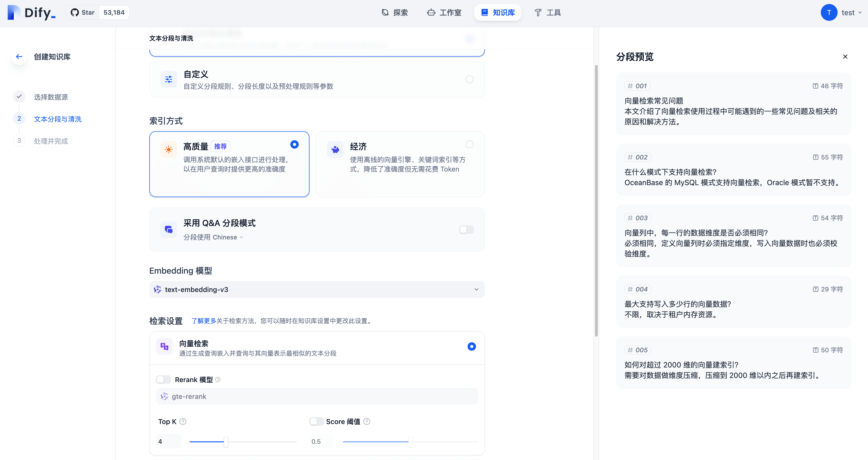Click segment text 向量检索常见问题
This screenshot has height=460, width=868.
click(x=654, y=101)
